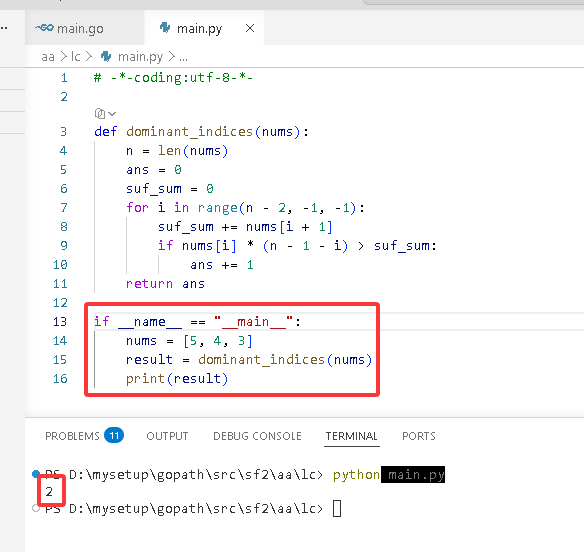The width and height of the screenshot is (584, 552).
Task: Select the TERMINAL panel tab
Action: click(x=352, y=436)
